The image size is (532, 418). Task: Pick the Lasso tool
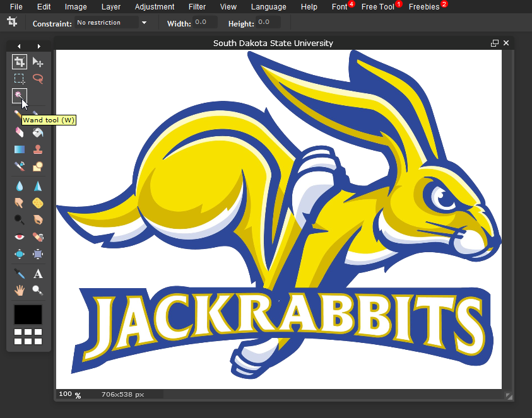coord(38,79)
